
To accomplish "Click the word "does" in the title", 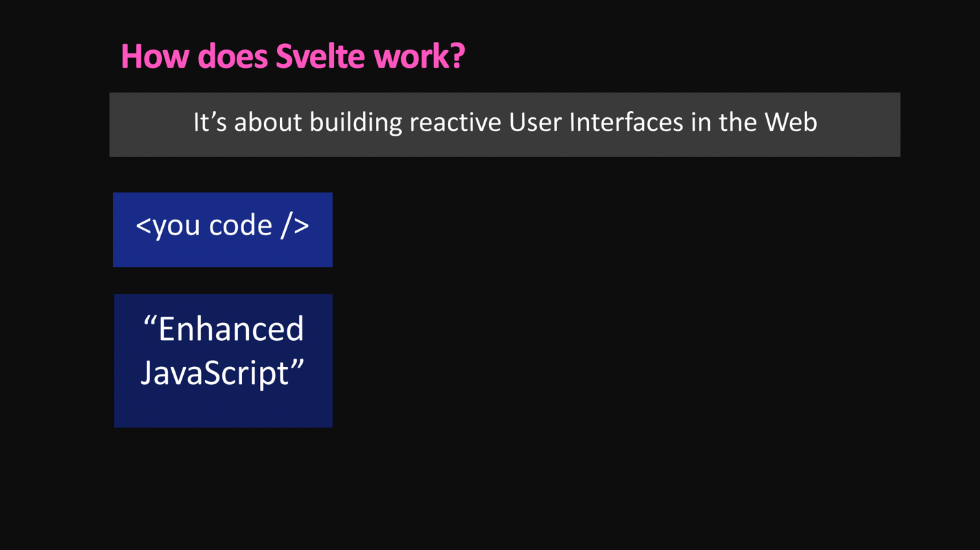I will click(x=232, y=56).
